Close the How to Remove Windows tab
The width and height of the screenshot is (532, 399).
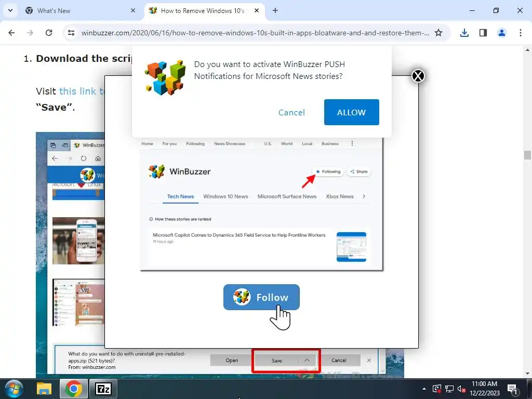257,10
